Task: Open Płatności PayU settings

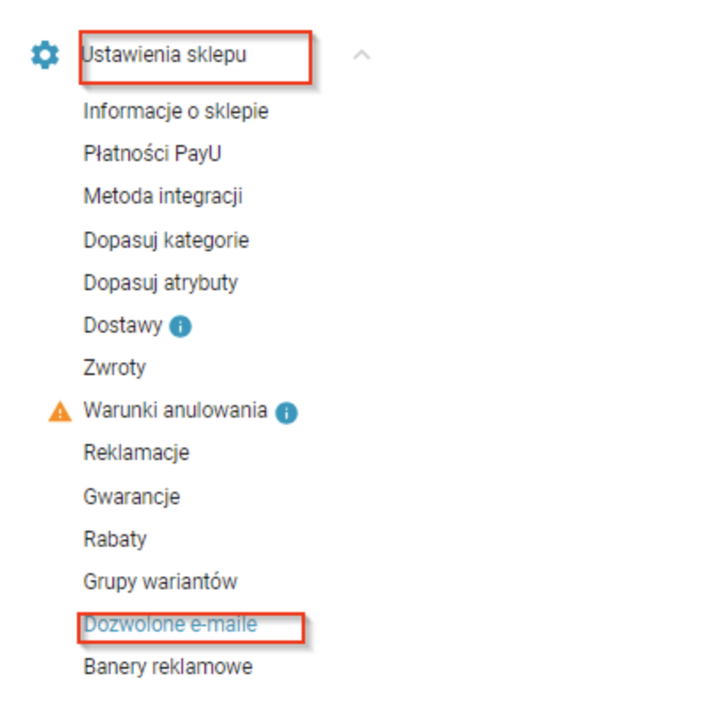Action: (152, 154)
